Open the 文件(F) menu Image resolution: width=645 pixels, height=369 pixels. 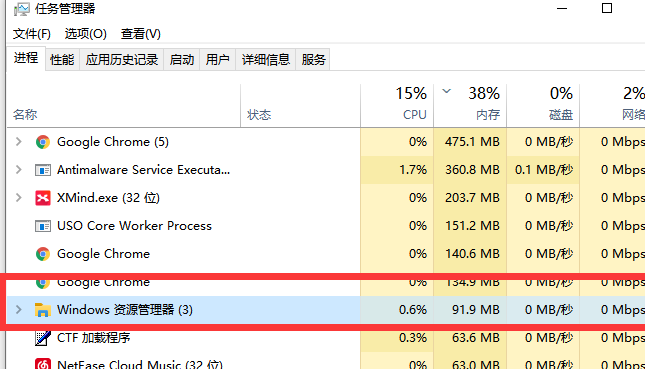point(32,34)
